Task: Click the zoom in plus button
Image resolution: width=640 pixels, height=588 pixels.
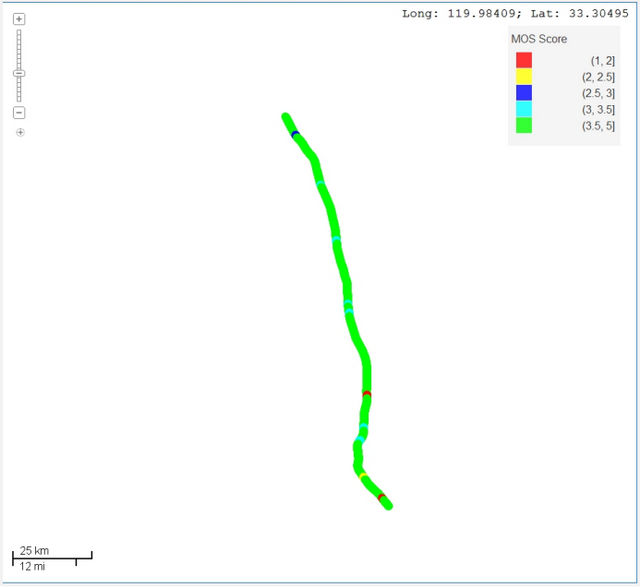Action: point(19,19)
